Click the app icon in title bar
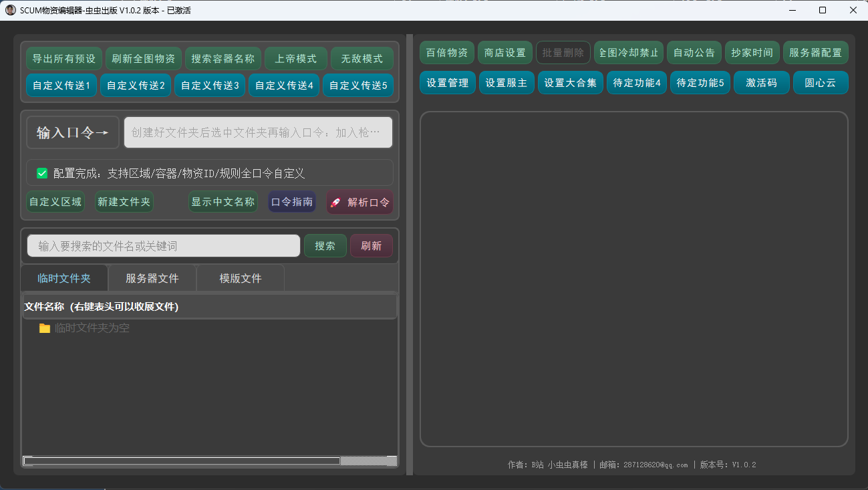 point(10,10)
